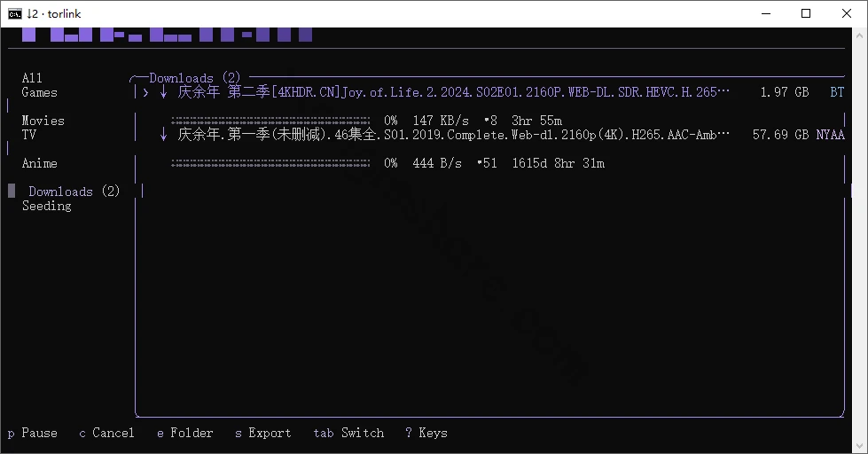This screenshot has width=868, height=454.
Task: Select the All category in sidebar
Action: pos(32,78)
